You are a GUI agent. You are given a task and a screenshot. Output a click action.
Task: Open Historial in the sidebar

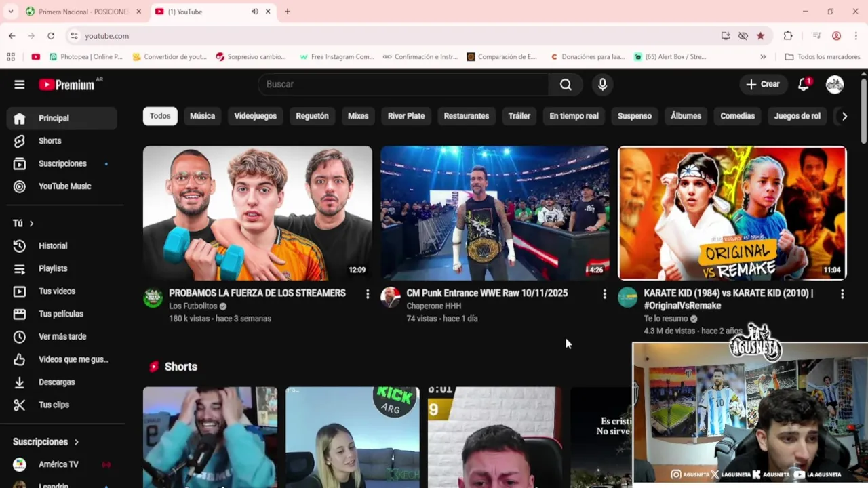(62, 246)
